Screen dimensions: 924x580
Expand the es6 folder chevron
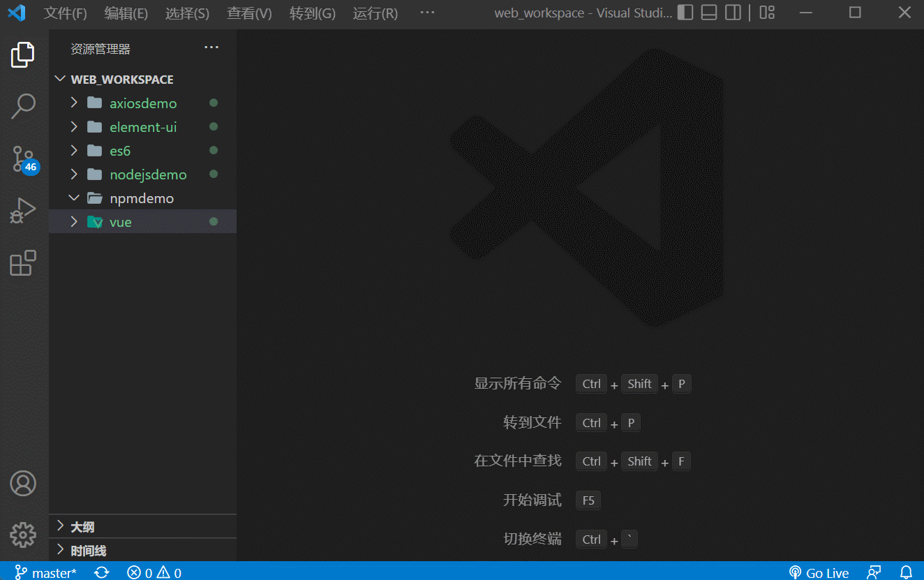tap(74, 151)
